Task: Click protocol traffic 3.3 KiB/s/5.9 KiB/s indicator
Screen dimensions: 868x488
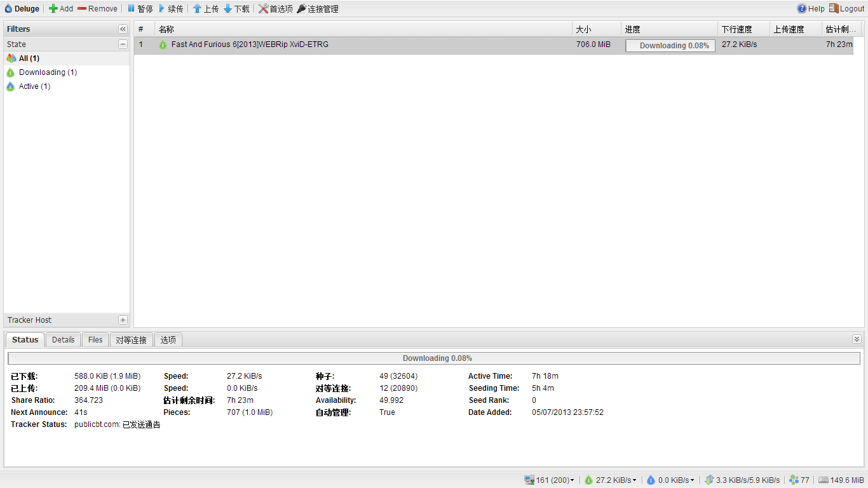Action: click(x=742, y=480)
